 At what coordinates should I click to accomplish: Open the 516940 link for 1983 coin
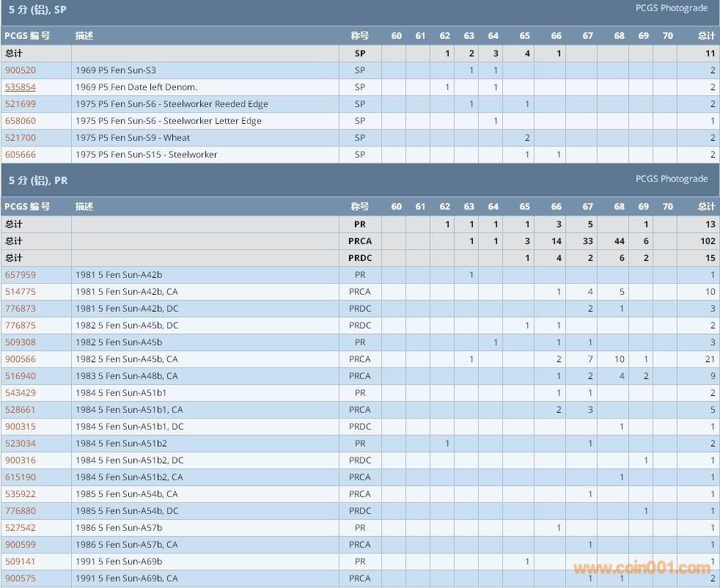click(21, 376)
